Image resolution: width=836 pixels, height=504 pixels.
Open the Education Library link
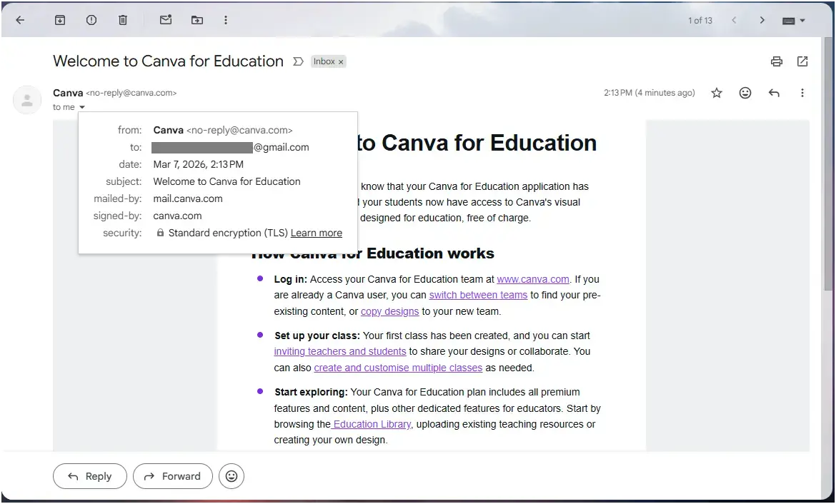click(x=371, y=424)
